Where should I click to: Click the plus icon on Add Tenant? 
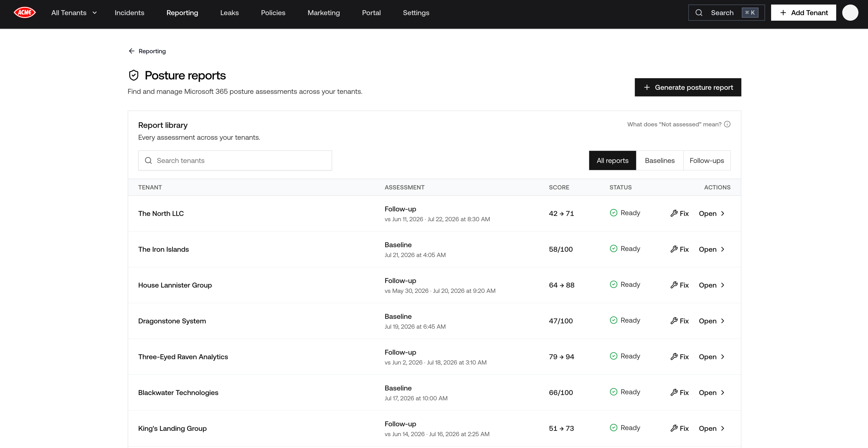[783, 12]
